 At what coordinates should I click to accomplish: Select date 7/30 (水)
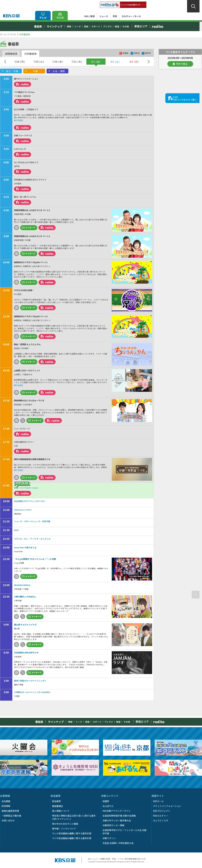[x=57, y=62]
